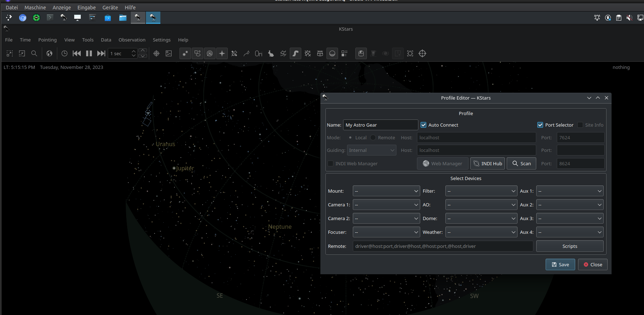Open Find Object magnifier tool
The height and width of the screenshot is (315, 644).
point(34,53)
